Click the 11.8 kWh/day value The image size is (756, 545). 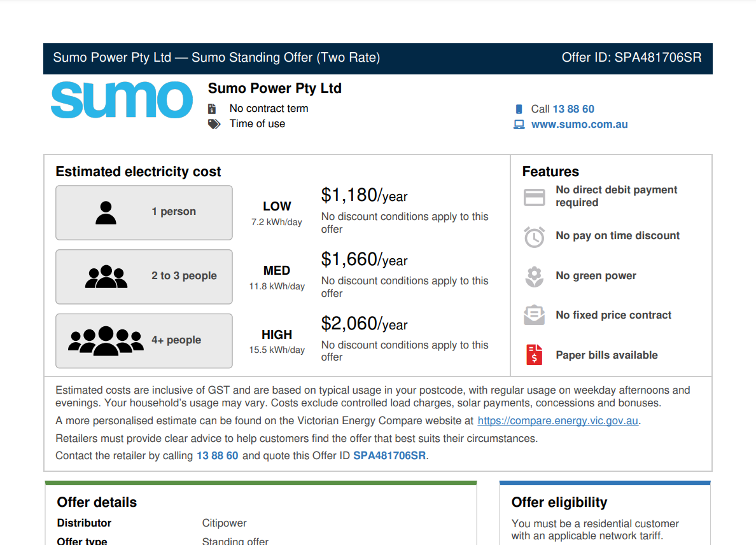tap(277, 286)
